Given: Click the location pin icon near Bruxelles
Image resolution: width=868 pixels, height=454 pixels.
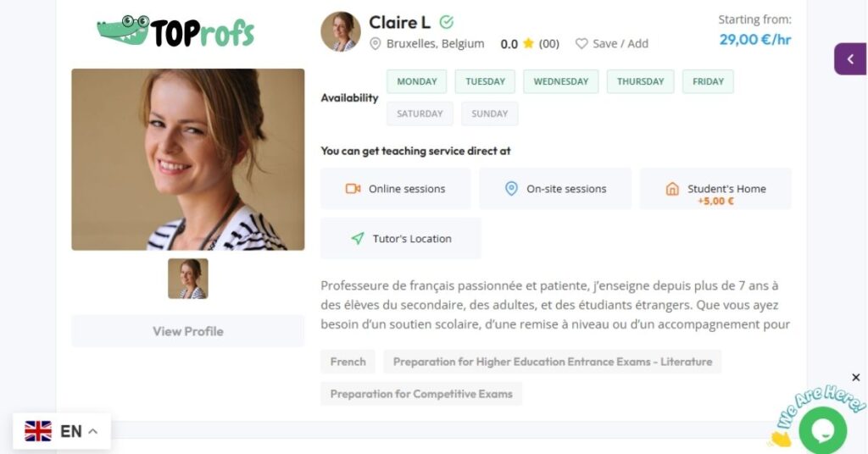Looking at the screenshot, I should (x=376, y=44).
